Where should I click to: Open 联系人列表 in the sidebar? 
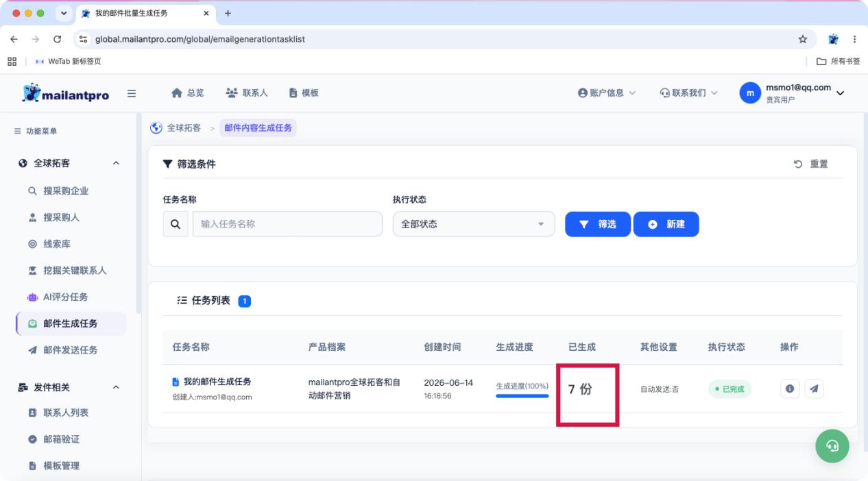(x=66, y=412)
